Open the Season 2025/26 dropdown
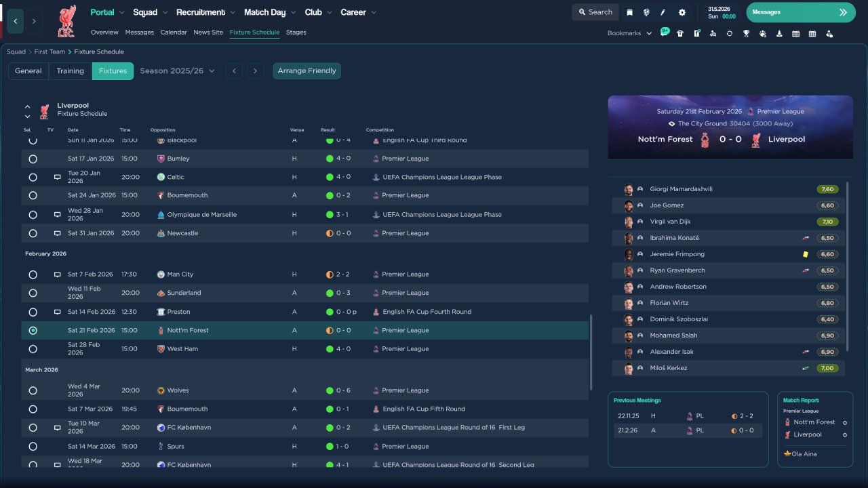The width and height of the screenshot is (868, 488). 177,70
